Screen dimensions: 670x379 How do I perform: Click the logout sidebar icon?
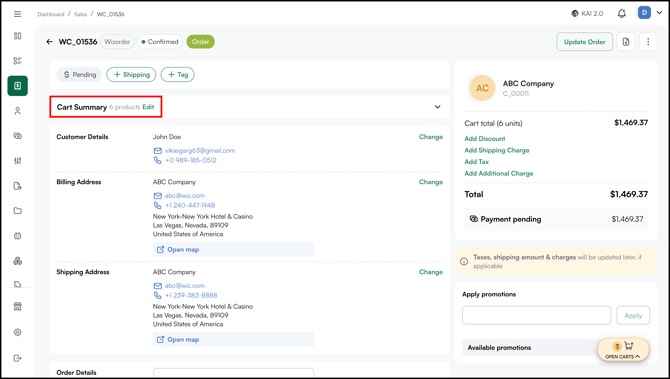[x=18, y=358]
